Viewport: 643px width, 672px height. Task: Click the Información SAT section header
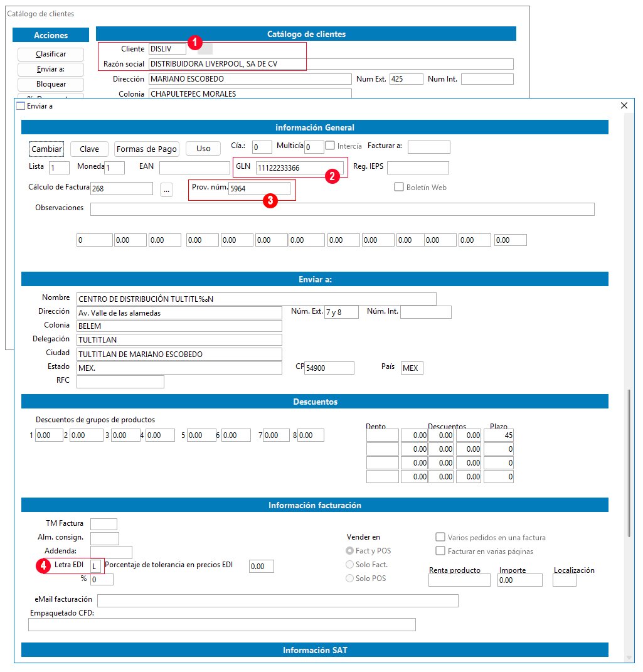(315, 650)
